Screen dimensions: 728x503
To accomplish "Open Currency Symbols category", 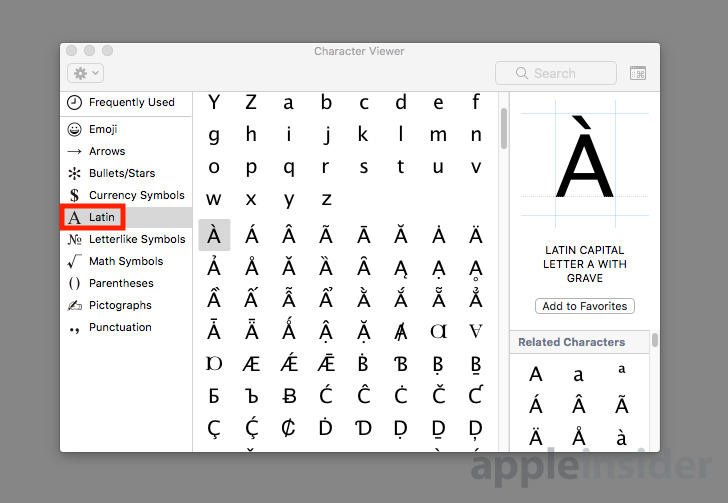I will (x=126, y=195).
